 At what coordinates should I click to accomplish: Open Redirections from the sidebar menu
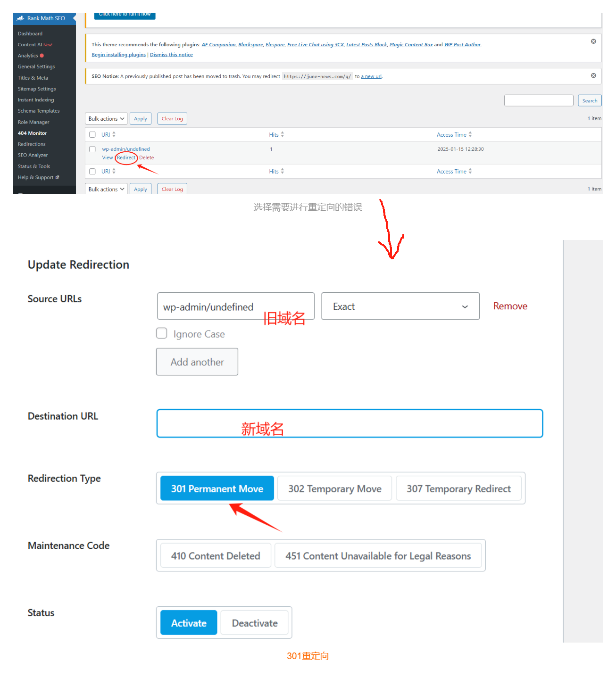pos(31,144)
